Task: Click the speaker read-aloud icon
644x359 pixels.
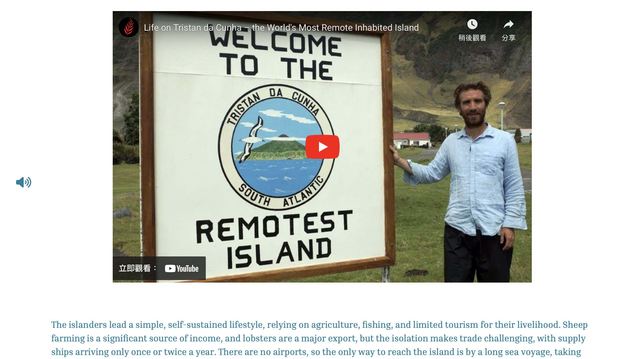Action: pos(24,182)
